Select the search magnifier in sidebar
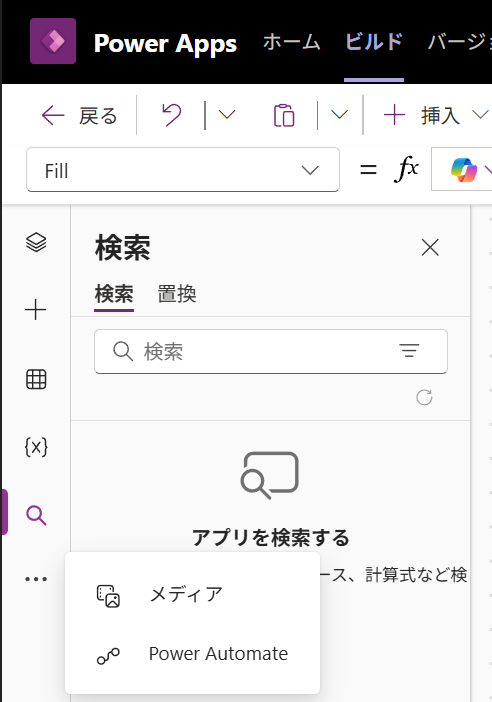This screenshot has height=702, width=492. [x=36, y=515]
